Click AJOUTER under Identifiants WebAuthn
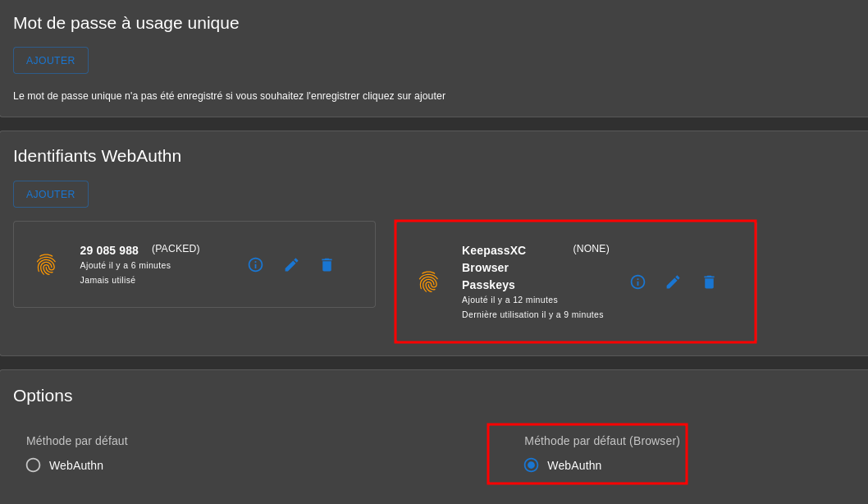 (x=50, y=194)
